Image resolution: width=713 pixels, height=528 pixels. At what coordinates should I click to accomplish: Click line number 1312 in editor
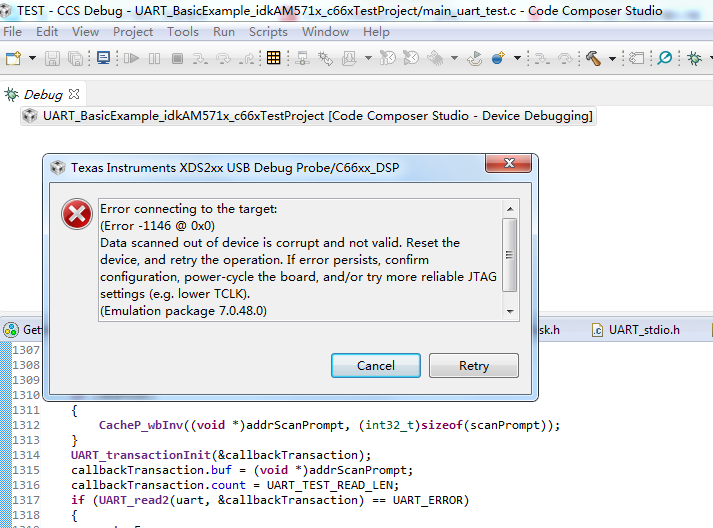(x=26, y=425)
